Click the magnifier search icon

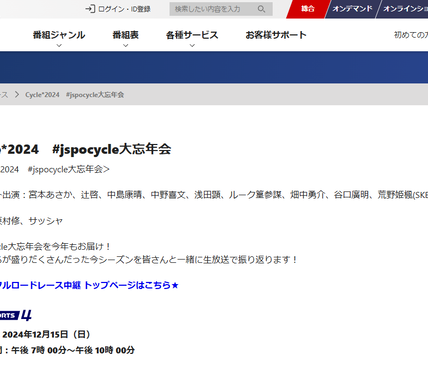[262, 9]
